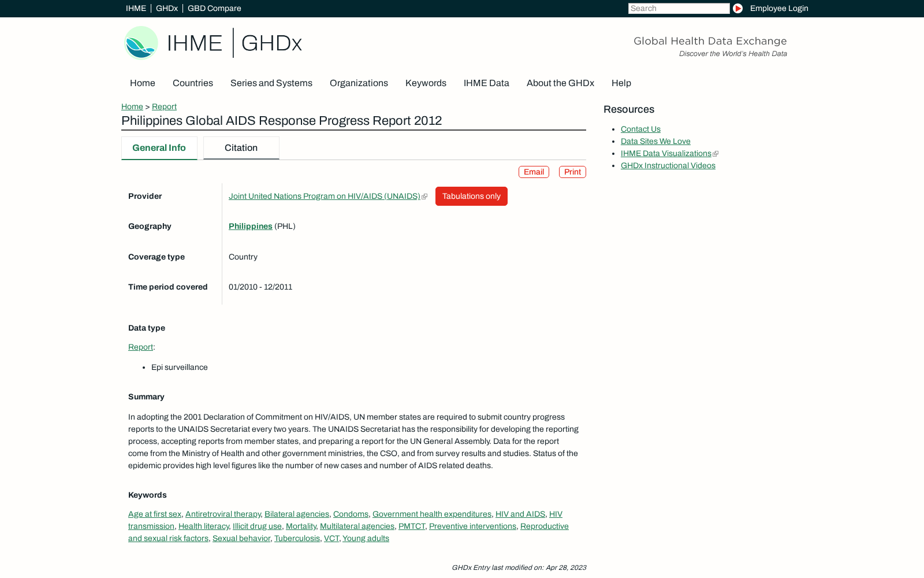The image size is (924, 578).
Task: Click the Report breadcrumb link
Action: [164, 106]
